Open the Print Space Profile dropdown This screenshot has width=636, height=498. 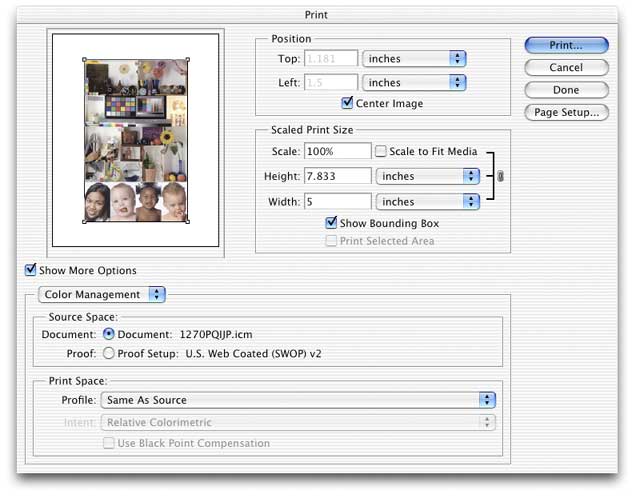pos(298,400)
